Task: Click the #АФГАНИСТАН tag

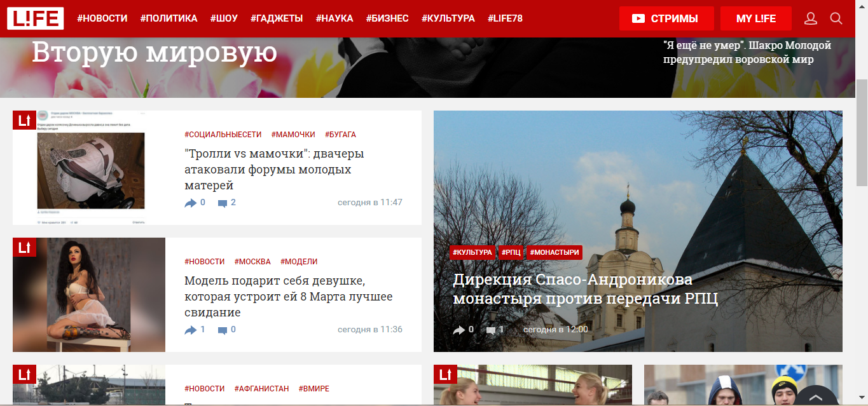Action: click(x=261, y=389)
